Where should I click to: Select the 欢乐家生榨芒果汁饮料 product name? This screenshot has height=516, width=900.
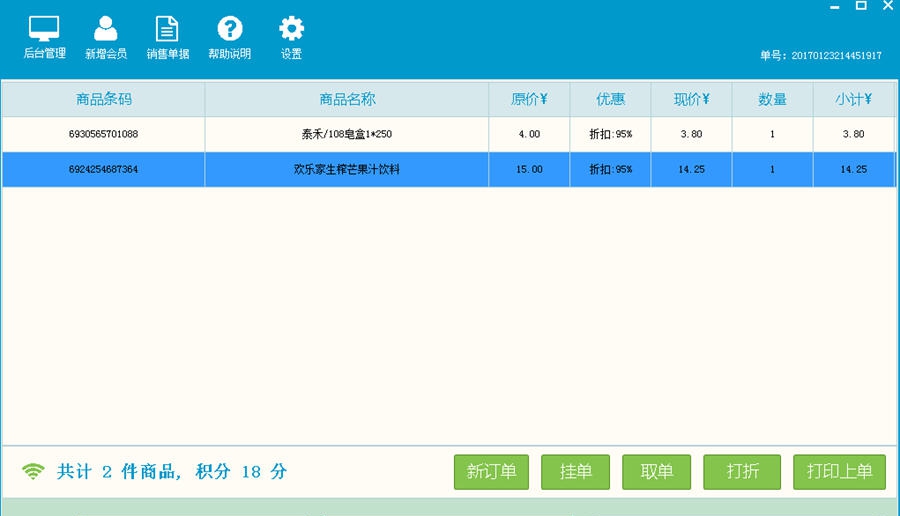coord(347,169)
